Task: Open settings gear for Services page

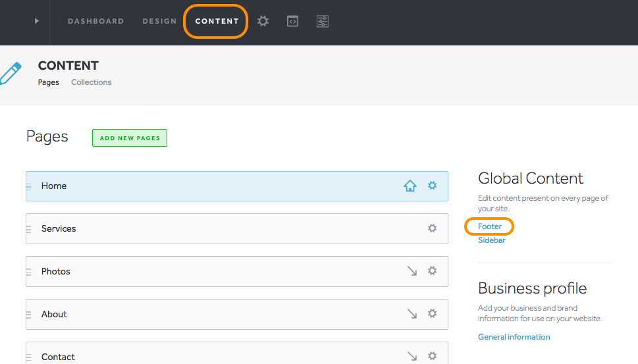Action: click(x=432, y=228)
